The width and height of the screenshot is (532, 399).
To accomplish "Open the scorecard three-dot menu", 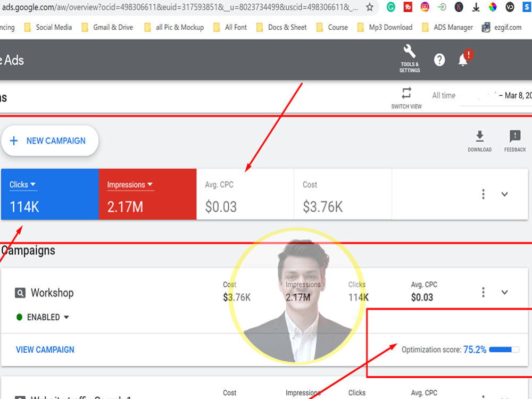I will [x=484, y=194].
